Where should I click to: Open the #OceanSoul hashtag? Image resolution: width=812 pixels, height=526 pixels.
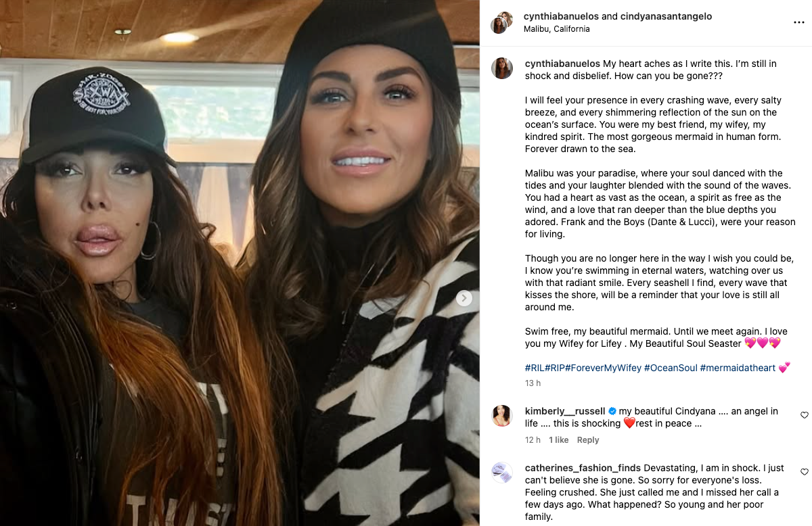point(671,368)
